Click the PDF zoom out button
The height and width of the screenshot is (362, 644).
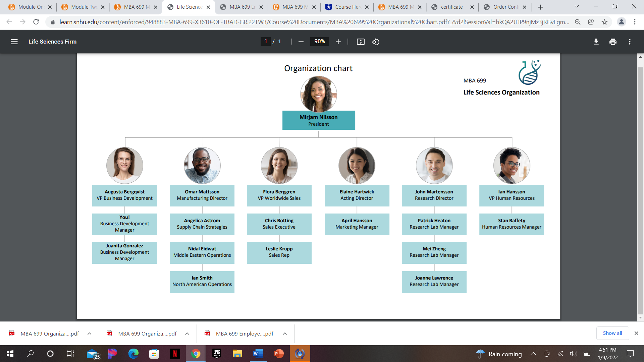301,42
